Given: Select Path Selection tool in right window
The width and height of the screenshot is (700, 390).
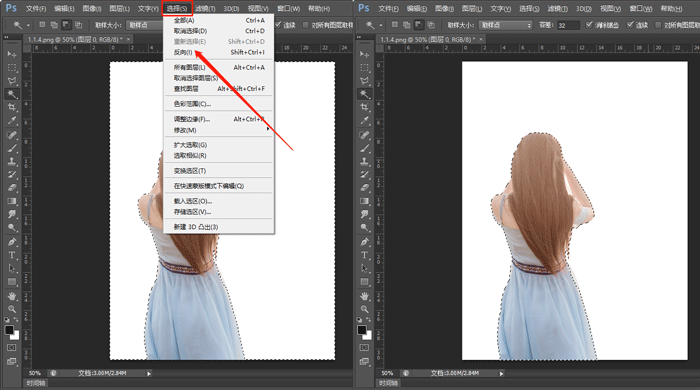Looking at the screenshot, I should click(x=365, y=268).
